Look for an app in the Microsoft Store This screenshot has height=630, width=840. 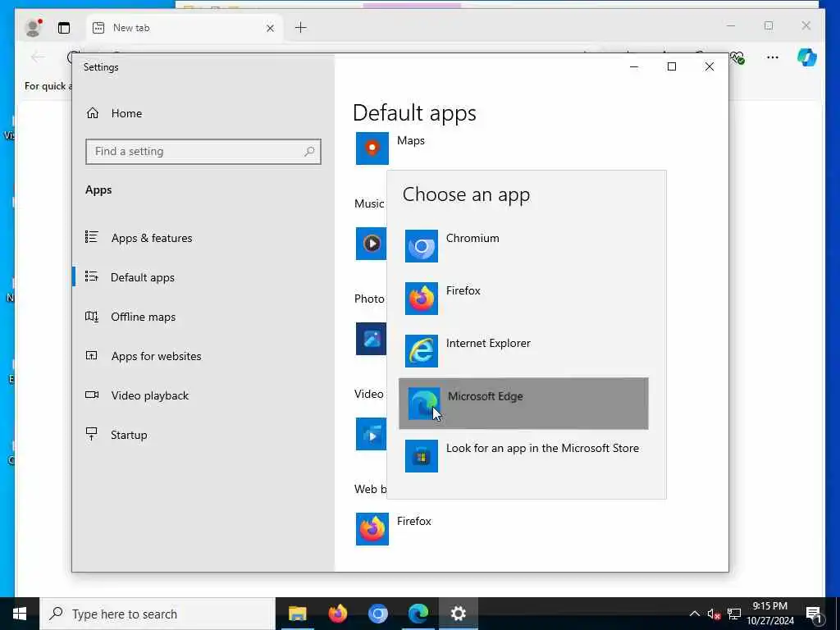pyautogui.click(x=523, y=456)
